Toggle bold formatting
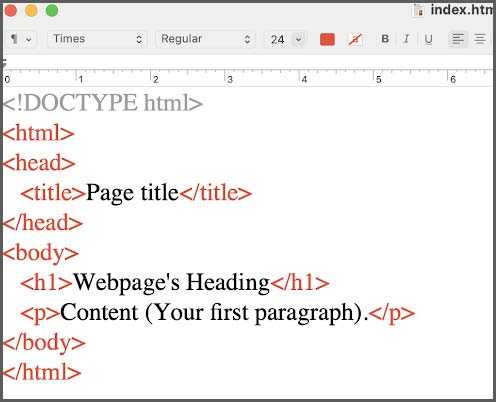This screenshot has height=402, width=496. (385, 39)
